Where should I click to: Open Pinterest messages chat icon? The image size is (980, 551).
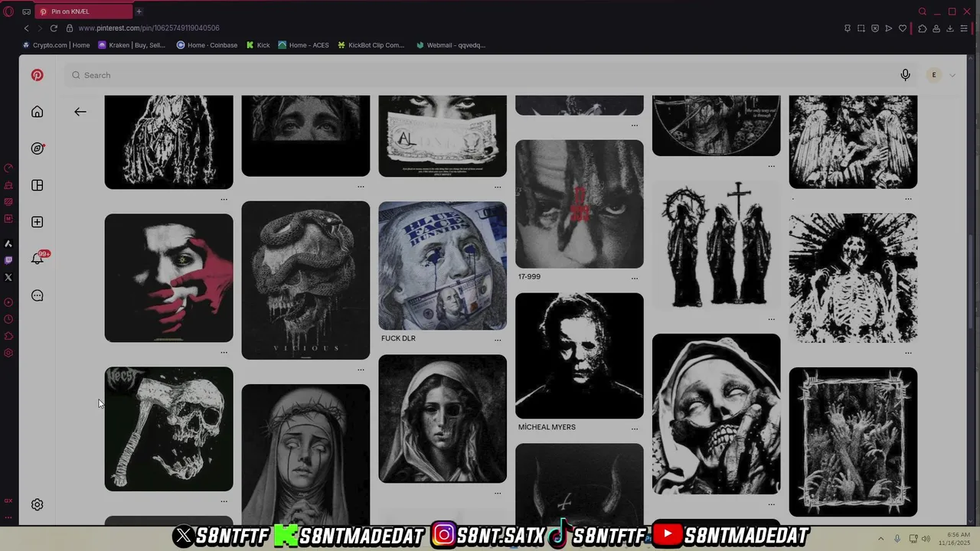[x=37, y=295]
